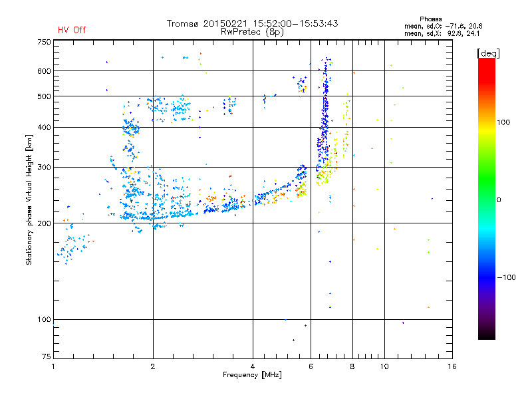The image size is (532, 399).
Task: Click the x-axis '1' tick label
Action: pyautogui.click(x=53, y=366)
